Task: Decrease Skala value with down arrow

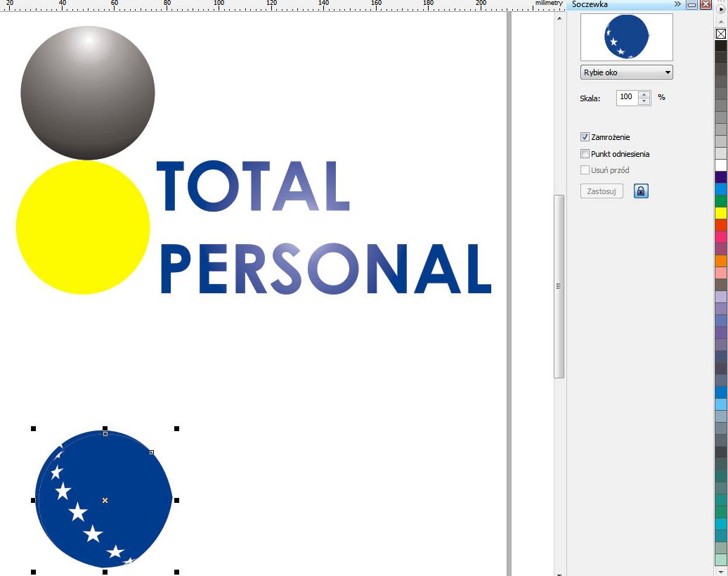Action: point(644,101)
